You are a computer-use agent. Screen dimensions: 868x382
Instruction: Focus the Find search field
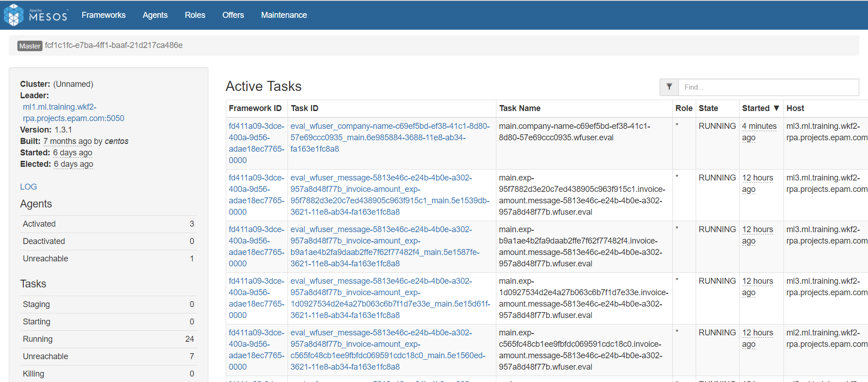coord(768,87)
